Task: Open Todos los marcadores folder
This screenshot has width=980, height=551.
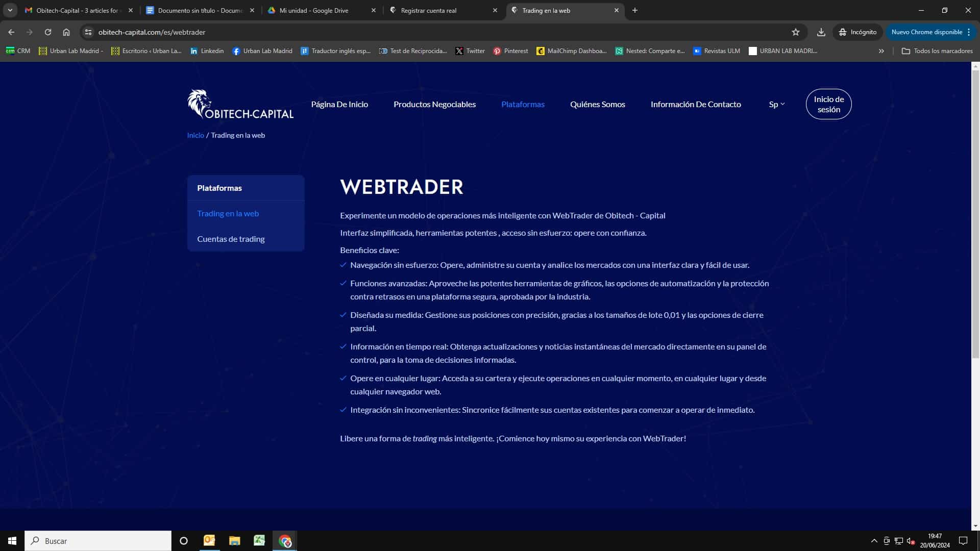Action: tap(937, 51)
